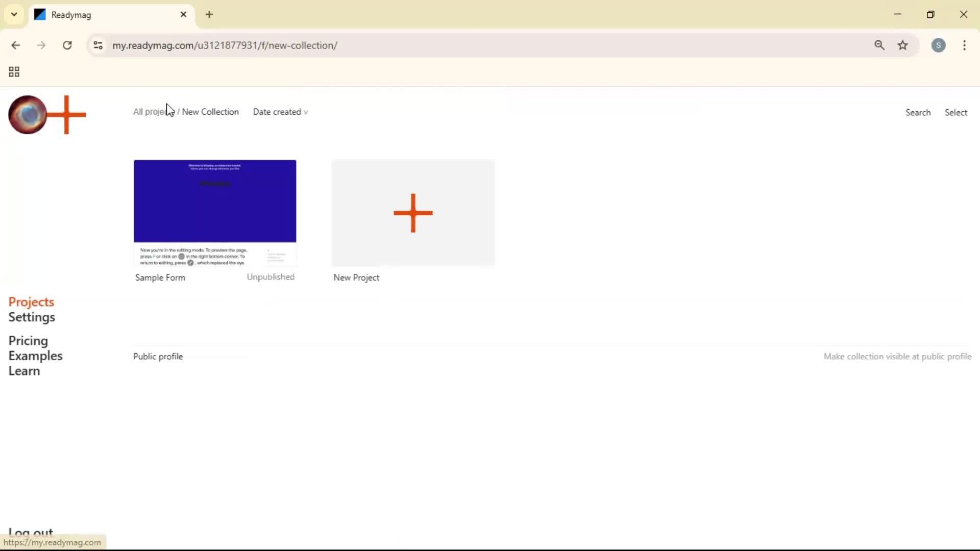The width and height of the screenshot is (980, 551).
Task: Open Search at the top-right
Action: (x=918, y=112)
